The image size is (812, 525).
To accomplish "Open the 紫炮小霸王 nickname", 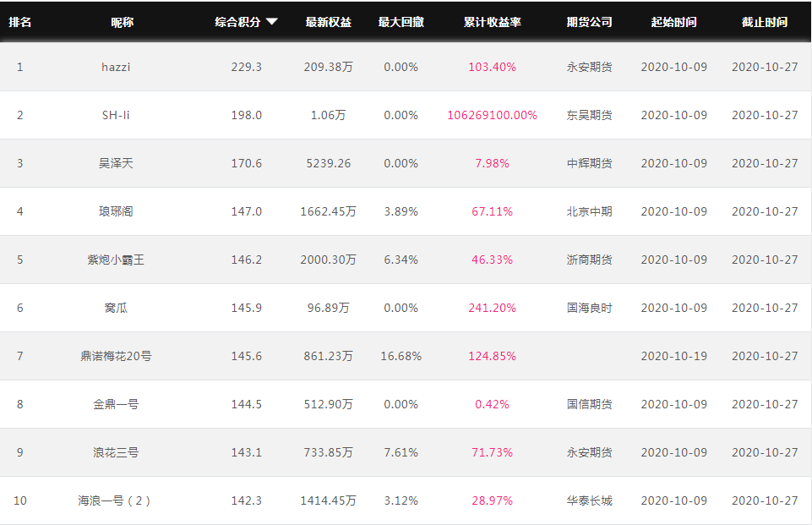I will (116, 260).
